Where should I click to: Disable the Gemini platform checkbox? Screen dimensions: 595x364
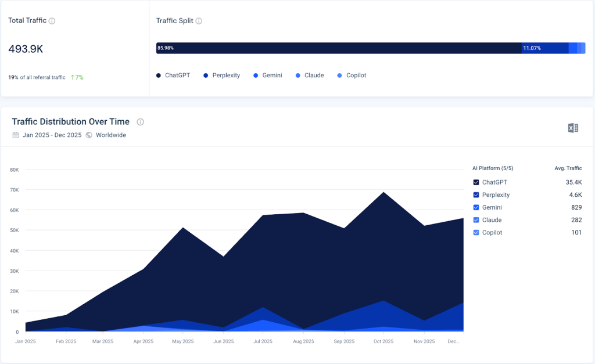point(475,207)
